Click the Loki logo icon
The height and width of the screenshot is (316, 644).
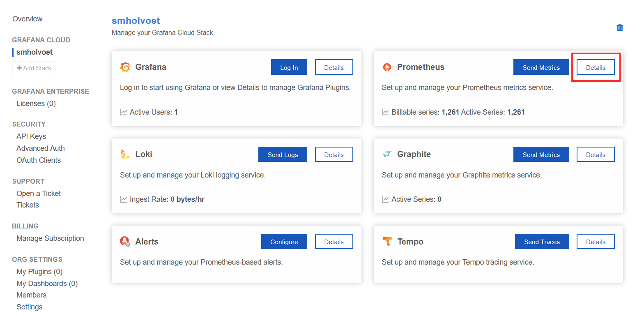click(x=125, y=155)
